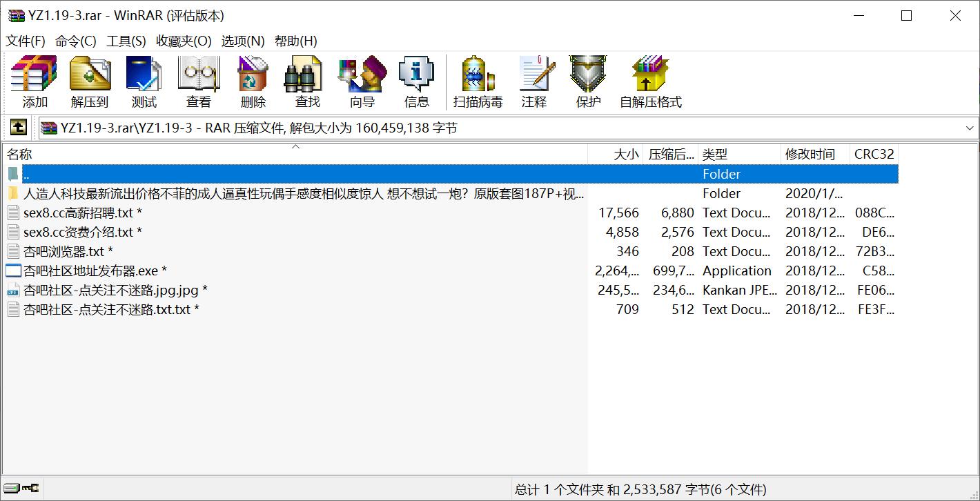Select file name 杏吧浏览器.txt *

tap(68, 251)
